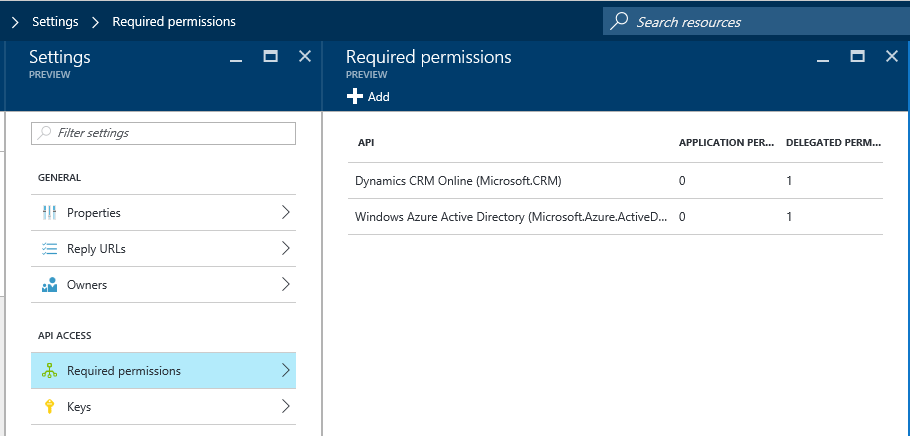
Task: Click the filter settings magnifier icon
Action: (45, 133)
